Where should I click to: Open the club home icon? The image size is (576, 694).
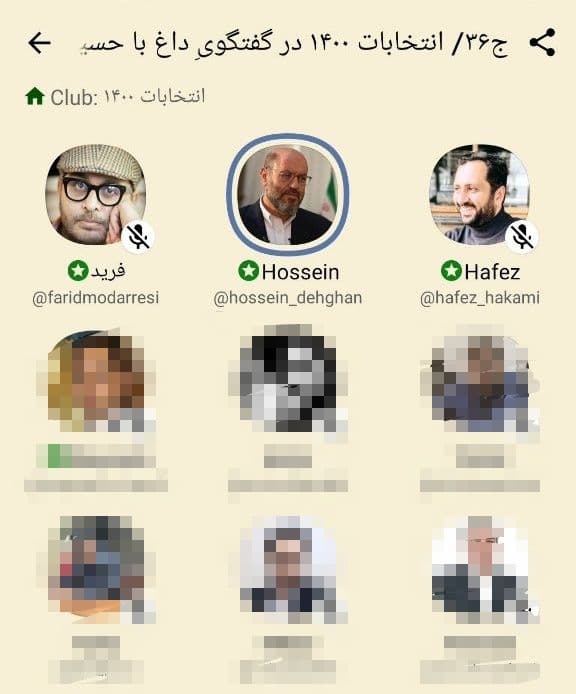pyautogui.click(x=35, y=96)
